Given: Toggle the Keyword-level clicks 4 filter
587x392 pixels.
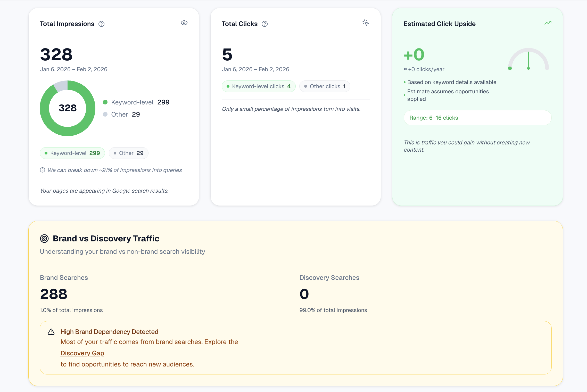Looking at the screenshot, I should point(258,86).
